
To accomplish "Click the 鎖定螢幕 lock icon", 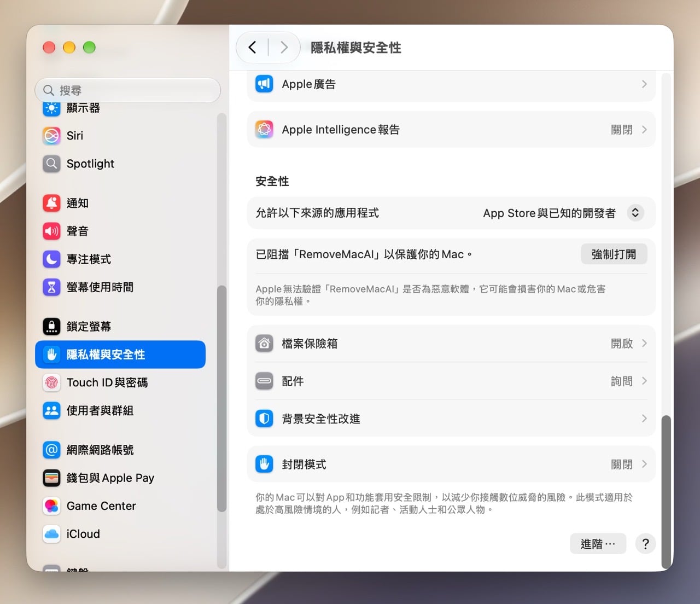I will (x=51, y=327).
